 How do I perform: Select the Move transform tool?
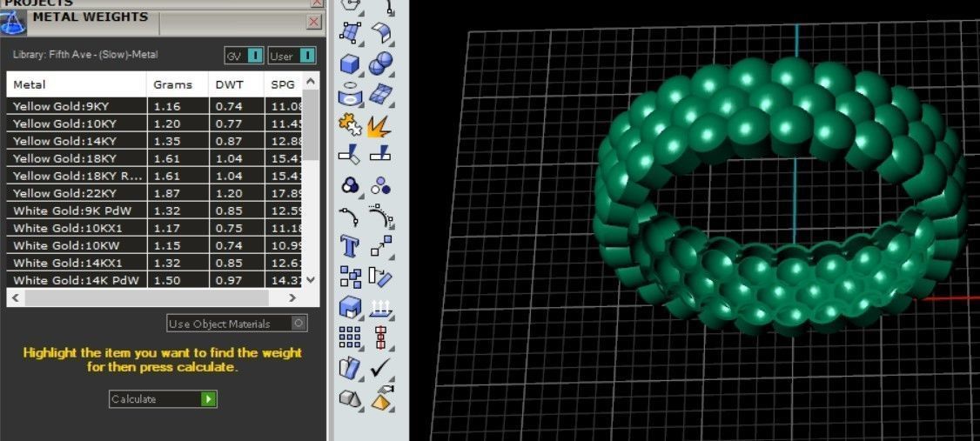(380, 246)
